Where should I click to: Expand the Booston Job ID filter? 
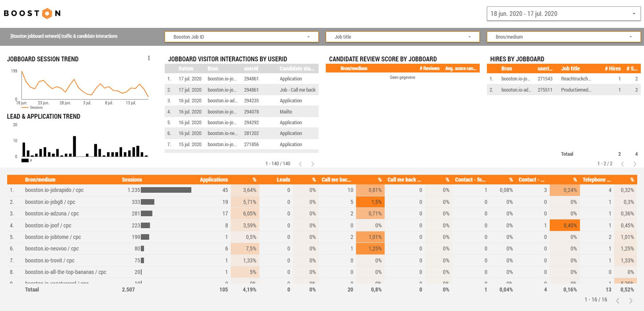(x=241, y=37)
